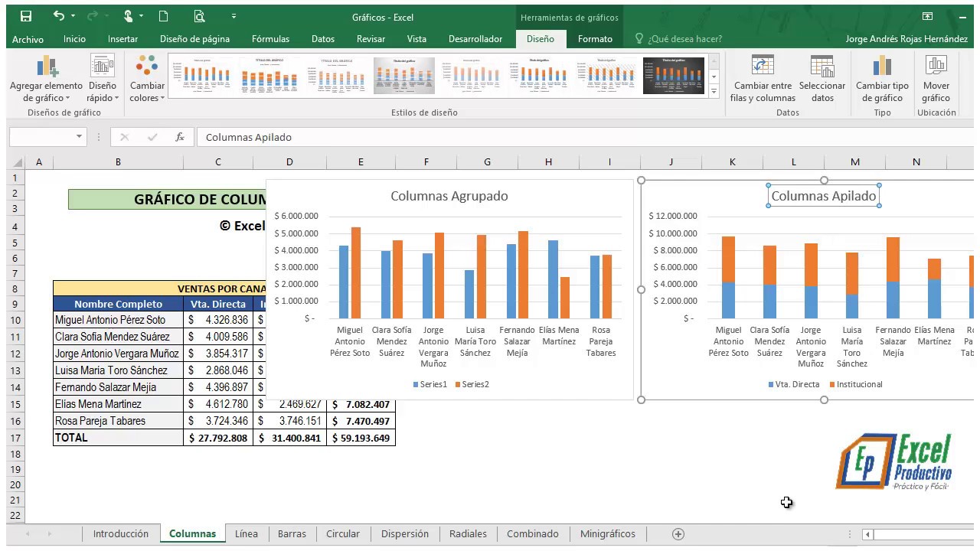Select the dark background chart style thumbnail

[674, 76]
